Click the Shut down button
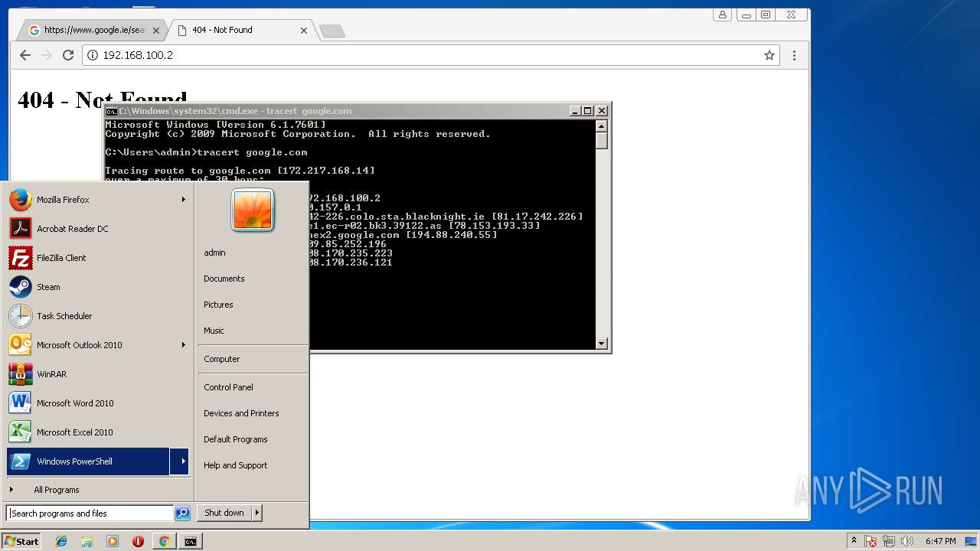This screenshot has width=980, height=551. (x=224, y=513)
